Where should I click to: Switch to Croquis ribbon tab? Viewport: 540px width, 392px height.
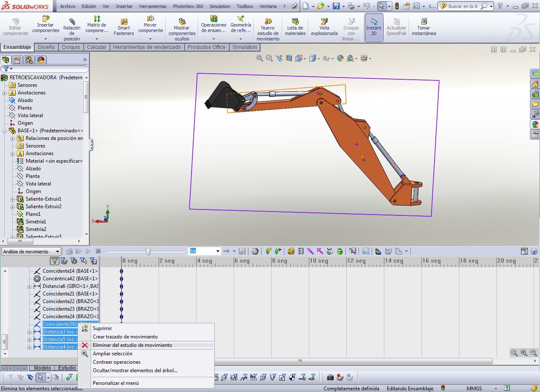point(71,47)
